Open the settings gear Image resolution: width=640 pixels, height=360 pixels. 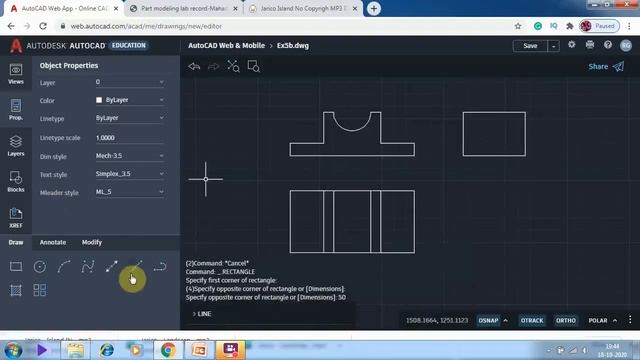tap(571, 45)
